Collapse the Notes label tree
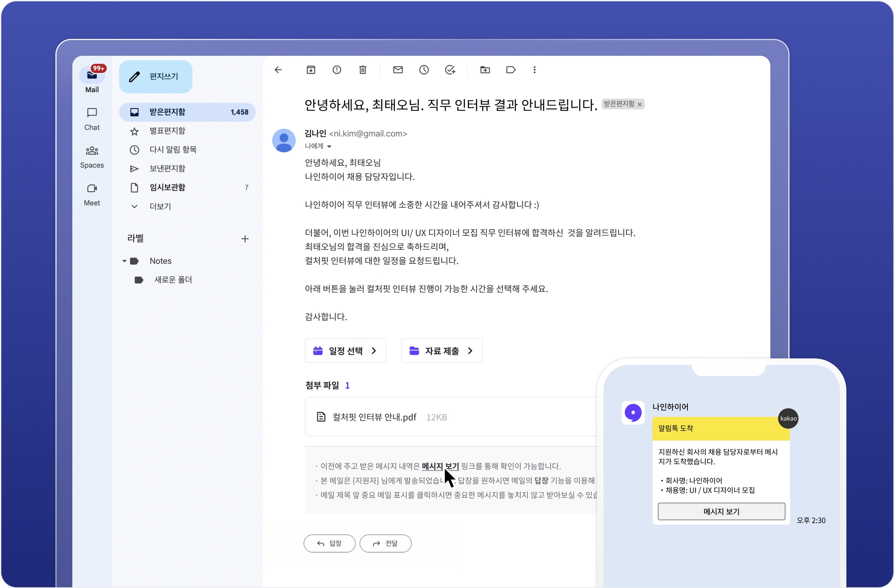 [x=124, y=261]
